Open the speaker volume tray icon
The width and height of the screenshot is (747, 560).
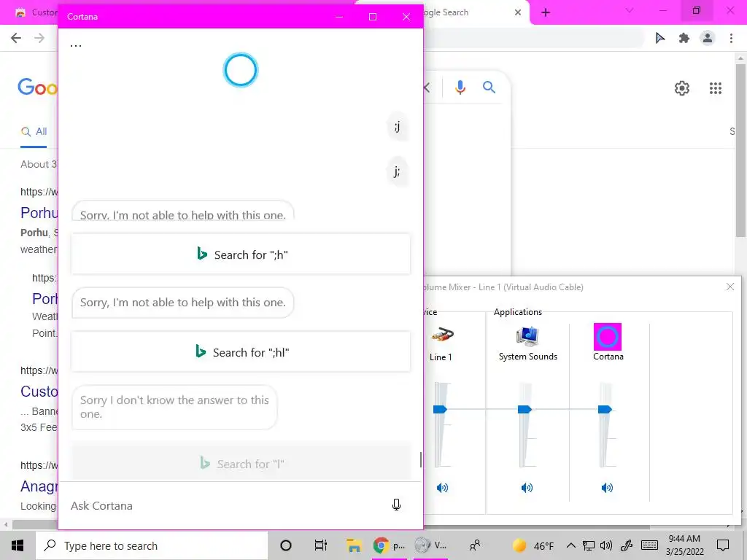(x=606, y=545)
